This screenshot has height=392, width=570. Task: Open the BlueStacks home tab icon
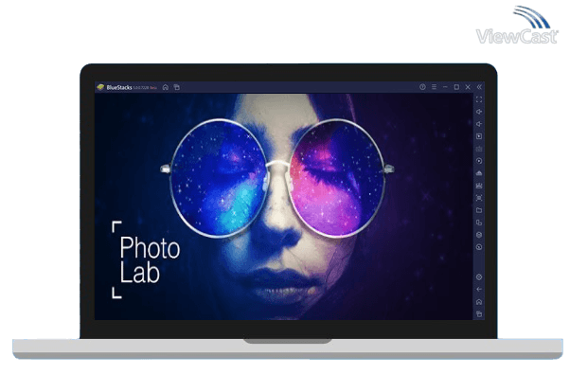coord(166,87)
